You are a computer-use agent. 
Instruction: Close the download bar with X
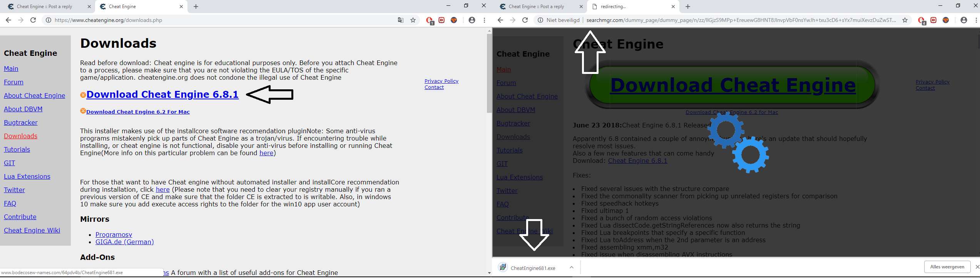click(977, 267)
